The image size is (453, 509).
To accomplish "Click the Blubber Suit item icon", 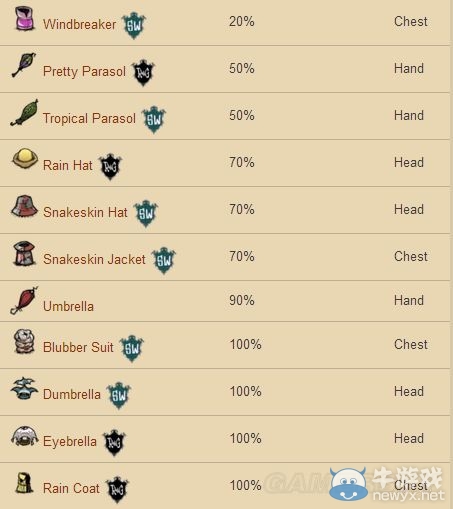I will (x=24, y=341).
